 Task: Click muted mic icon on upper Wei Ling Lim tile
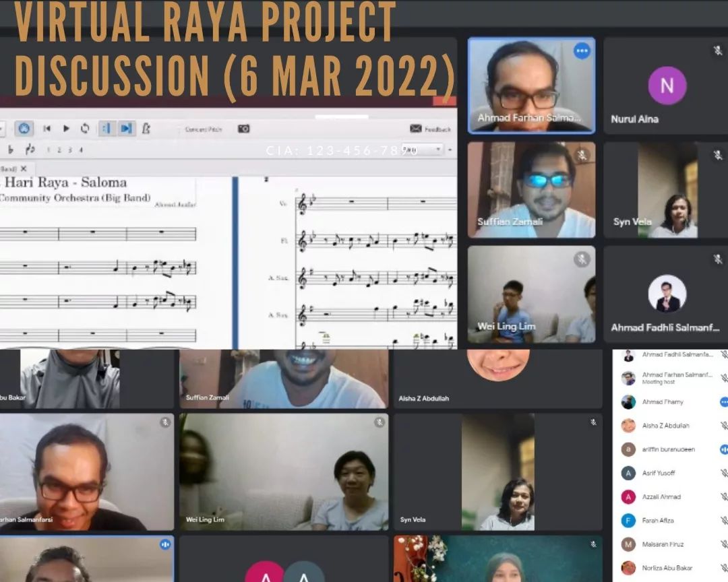pos(582,259)
